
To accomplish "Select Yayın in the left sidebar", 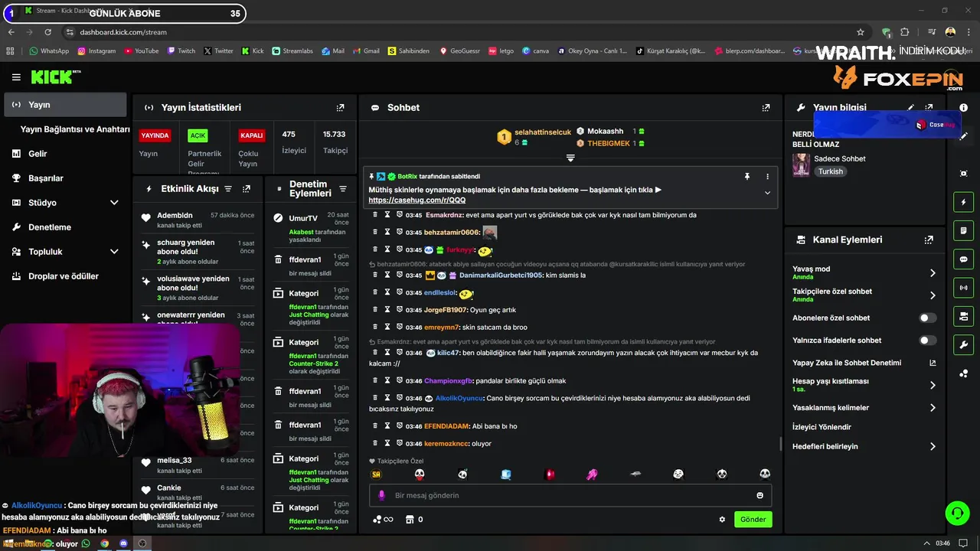I will pos(65,105).
